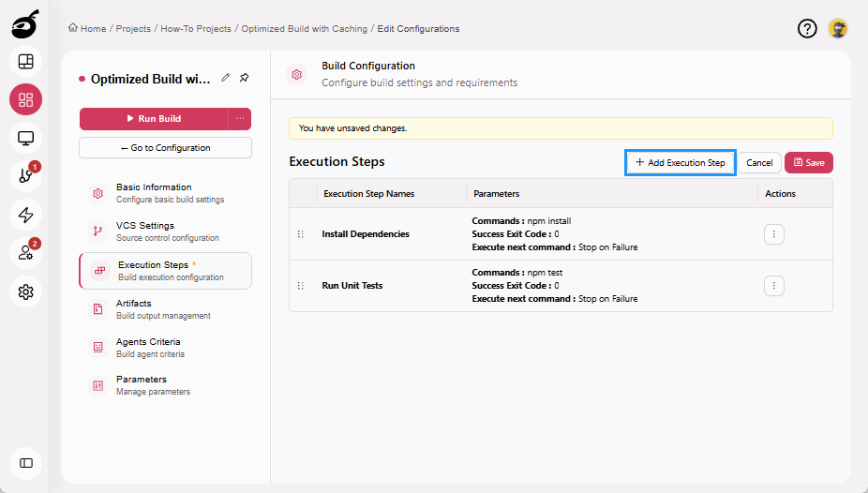This screenshot has height=493, width=868.
Task: Click the Basic Information gear icon
Action: click(x=98, y=193)
